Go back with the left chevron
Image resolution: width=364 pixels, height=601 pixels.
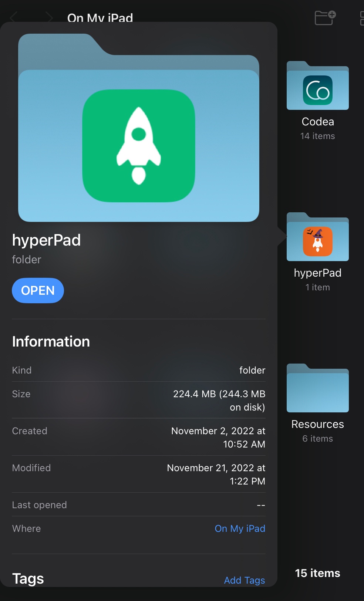click(x=14, y=17)
